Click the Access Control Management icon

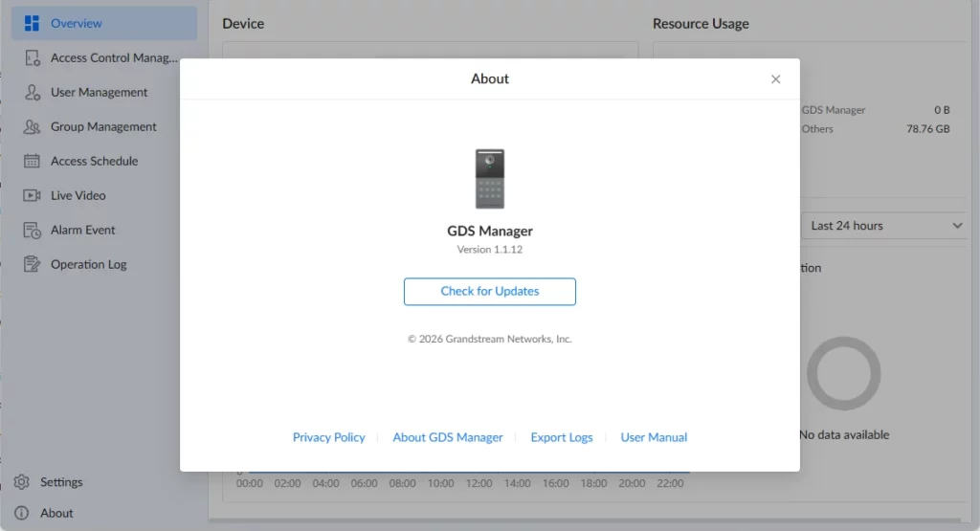(32, 58)
